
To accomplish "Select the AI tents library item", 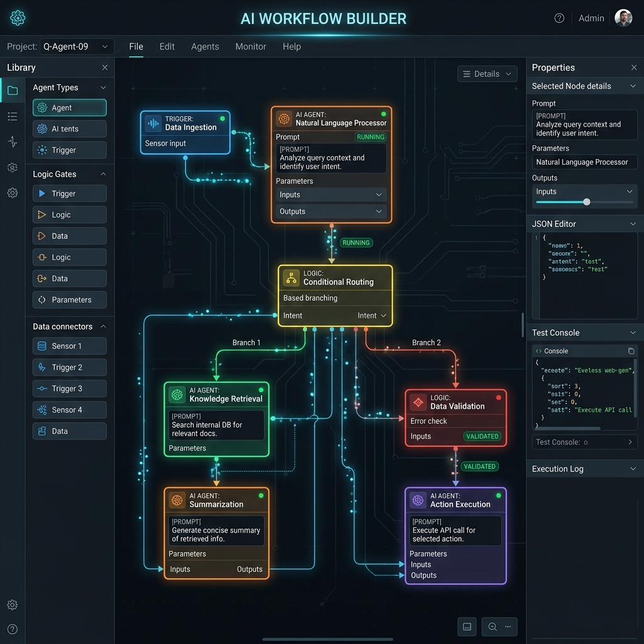I will [69, 129].
